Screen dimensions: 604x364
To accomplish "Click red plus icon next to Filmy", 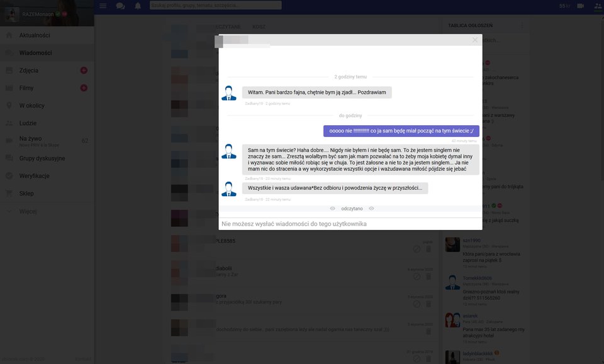I will coord(84,88).
